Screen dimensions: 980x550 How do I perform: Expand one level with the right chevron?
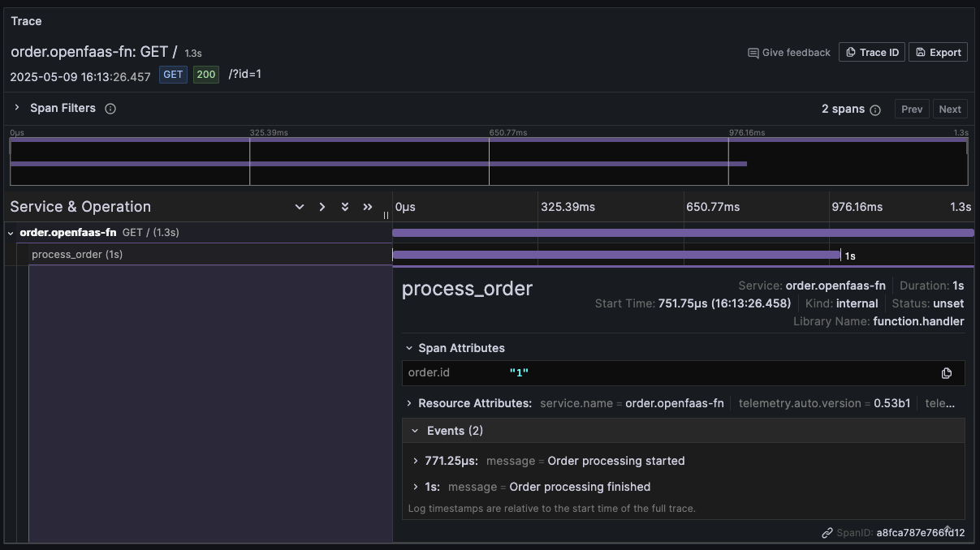(322, 207)
